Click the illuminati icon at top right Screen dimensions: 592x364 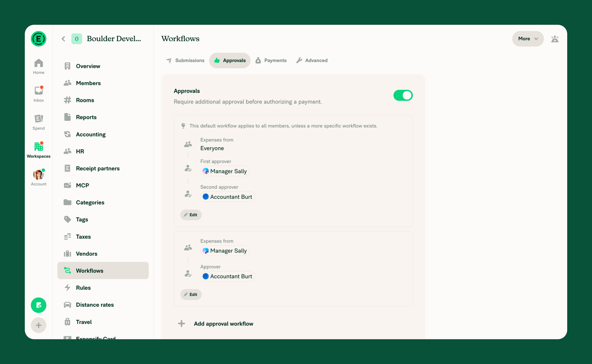tap(555, 39)
